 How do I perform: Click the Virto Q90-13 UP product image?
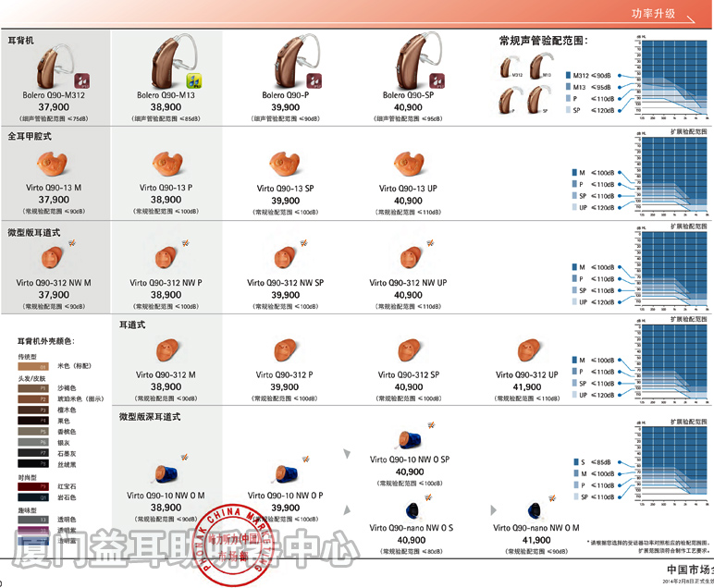409,164
